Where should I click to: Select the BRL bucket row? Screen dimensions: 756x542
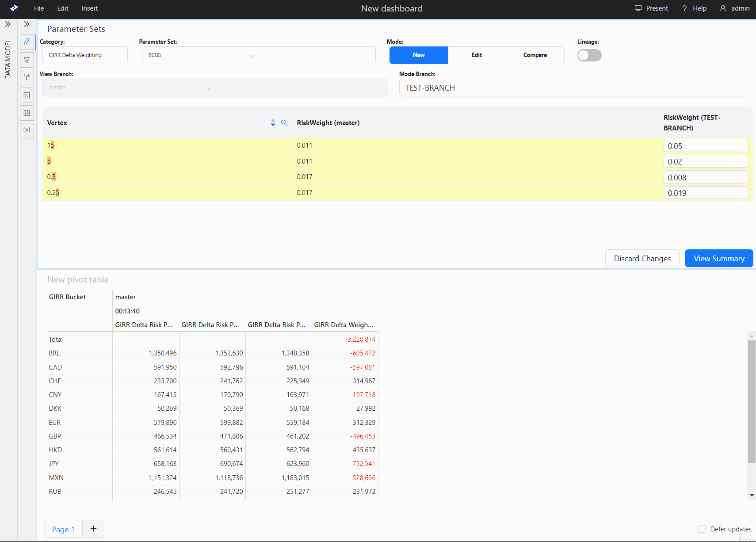tap(212, 353)
